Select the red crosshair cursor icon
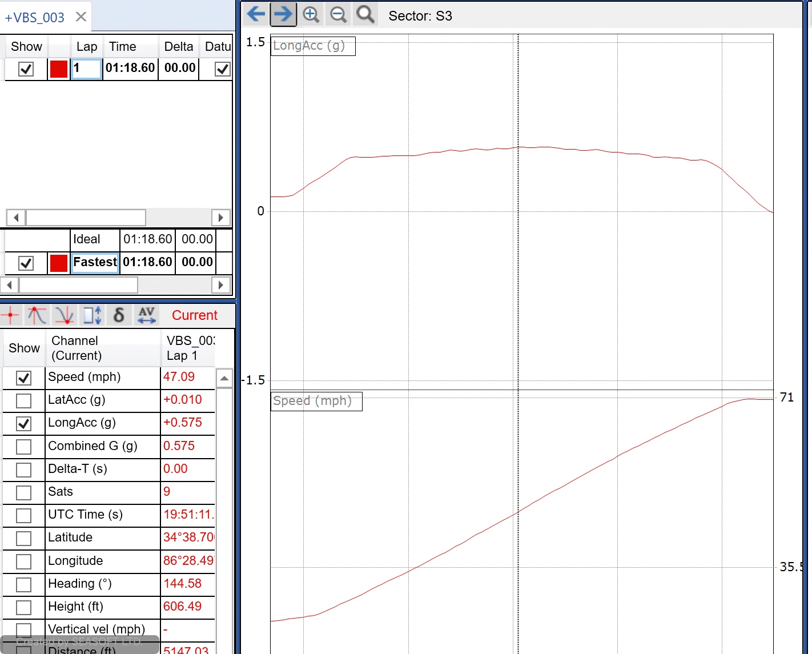Screen dimensions: 812x654 click(10, 315)
